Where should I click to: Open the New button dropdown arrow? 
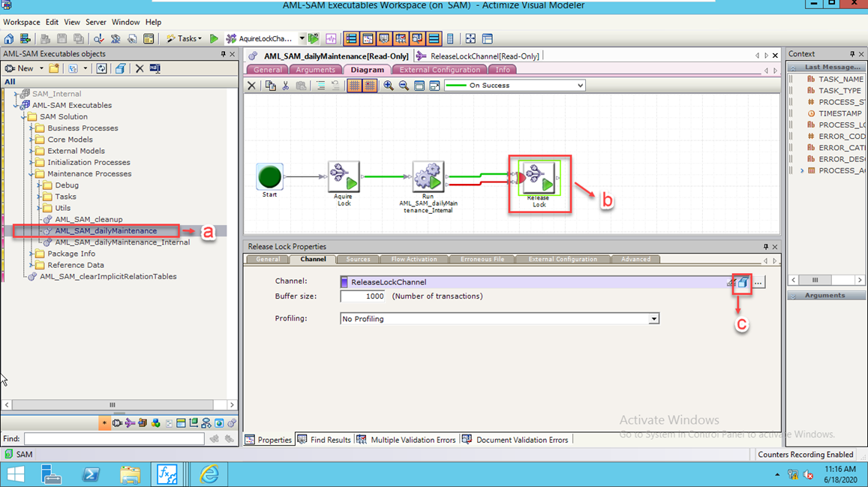pyautogui.click(x=41, y=68)
